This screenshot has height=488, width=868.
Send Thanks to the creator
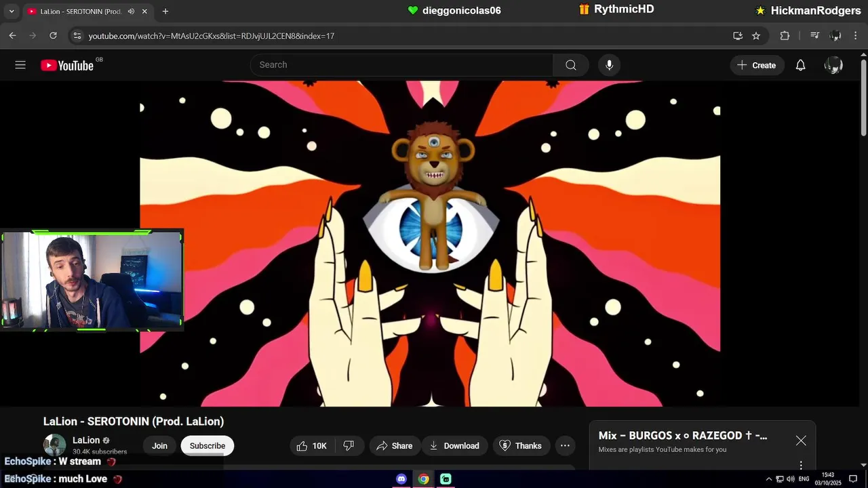tap(520, 446)
